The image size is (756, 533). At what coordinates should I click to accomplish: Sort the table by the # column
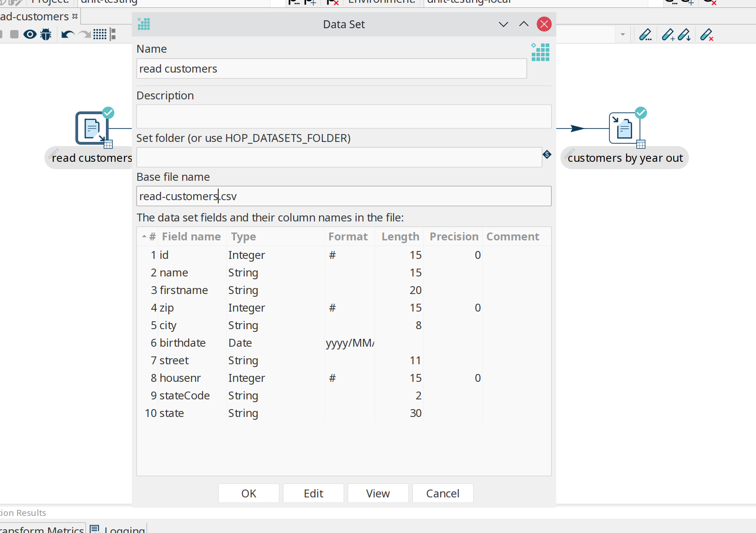[x=149, y=237]
